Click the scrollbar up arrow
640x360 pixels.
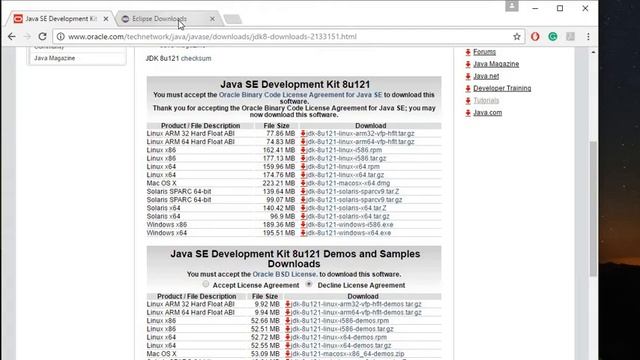pyautogui.click(x=593, y=52)
